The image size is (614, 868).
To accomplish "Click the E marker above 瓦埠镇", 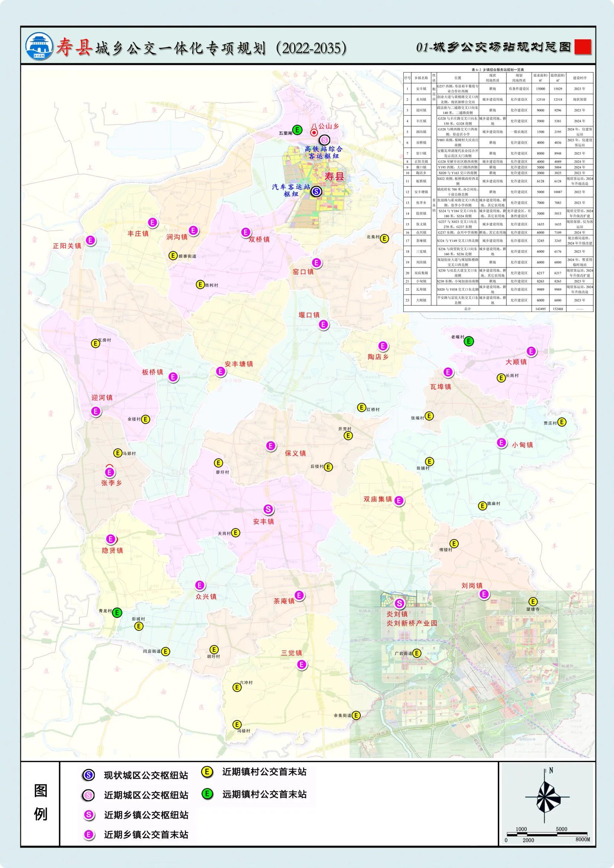I will pyautogui.click(x=448, y=372).
